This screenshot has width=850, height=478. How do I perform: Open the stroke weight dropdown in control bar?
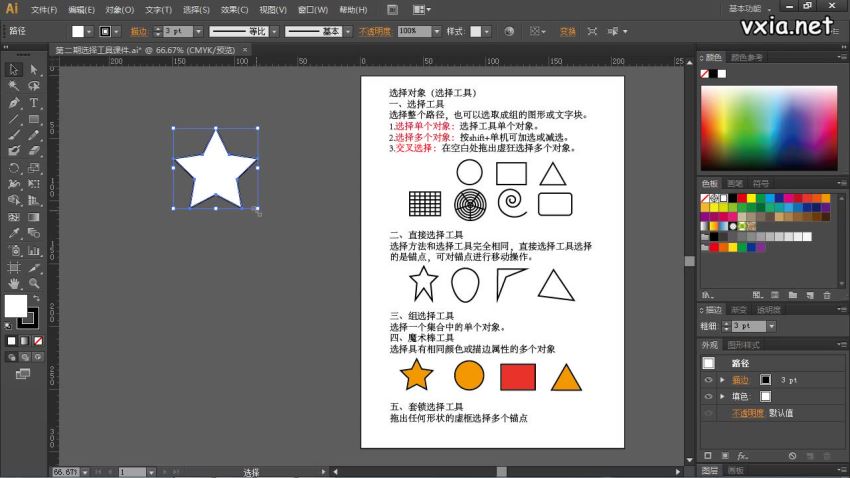pyautogui.click(x=198, y=31)
